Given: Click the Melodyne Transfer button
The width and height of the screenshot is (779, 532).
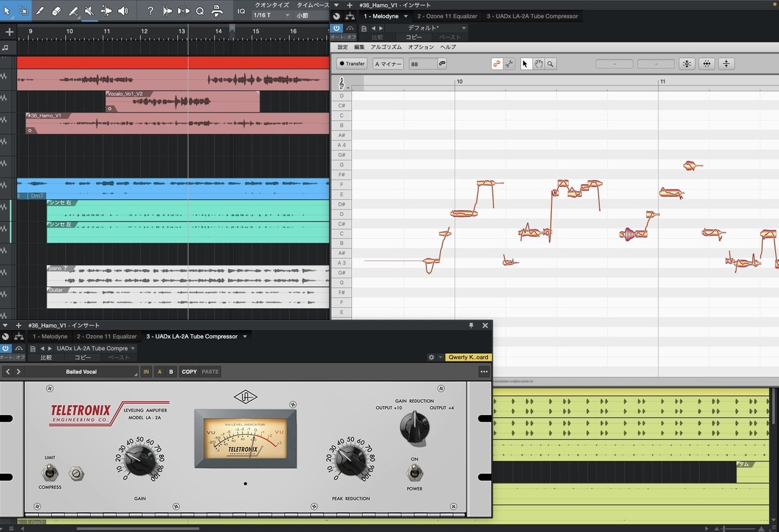Looking at the screenshot, I should 352,64.
